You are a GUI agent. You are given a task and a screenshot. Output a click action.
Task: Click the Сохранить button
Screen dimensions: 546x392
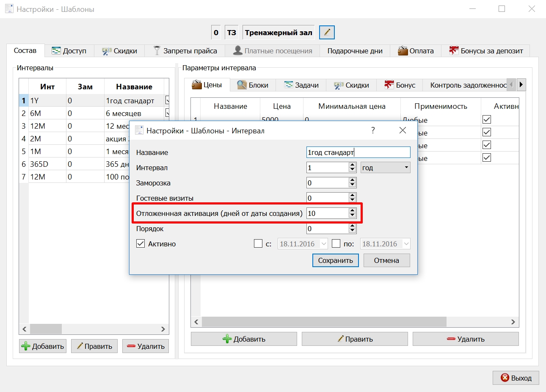point(336,260)
